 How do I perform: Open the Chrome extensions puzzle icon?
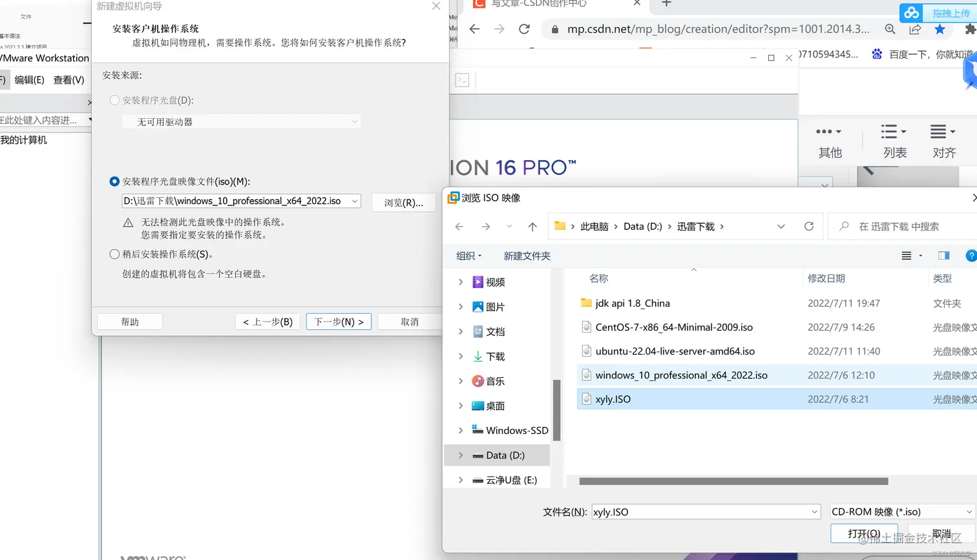point(970,29)
